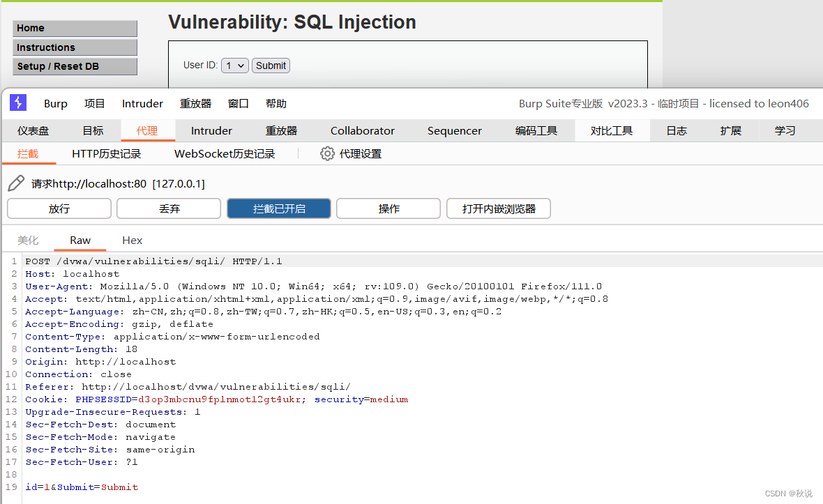
Task: Open the User ID dropdown
Action: coord(234,66)
